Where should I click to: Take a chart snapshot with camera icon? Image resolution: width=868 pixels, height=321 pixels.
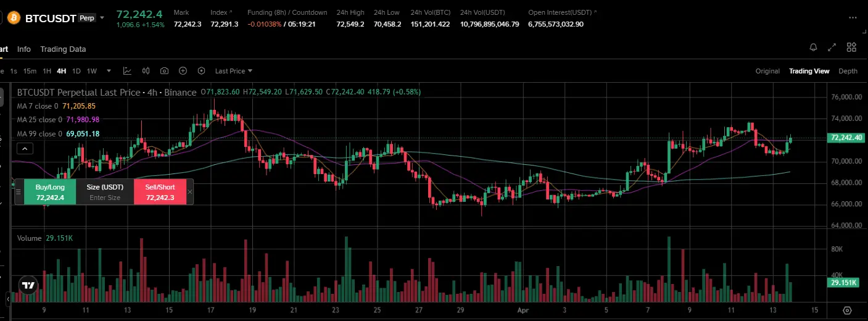(165, 71)
